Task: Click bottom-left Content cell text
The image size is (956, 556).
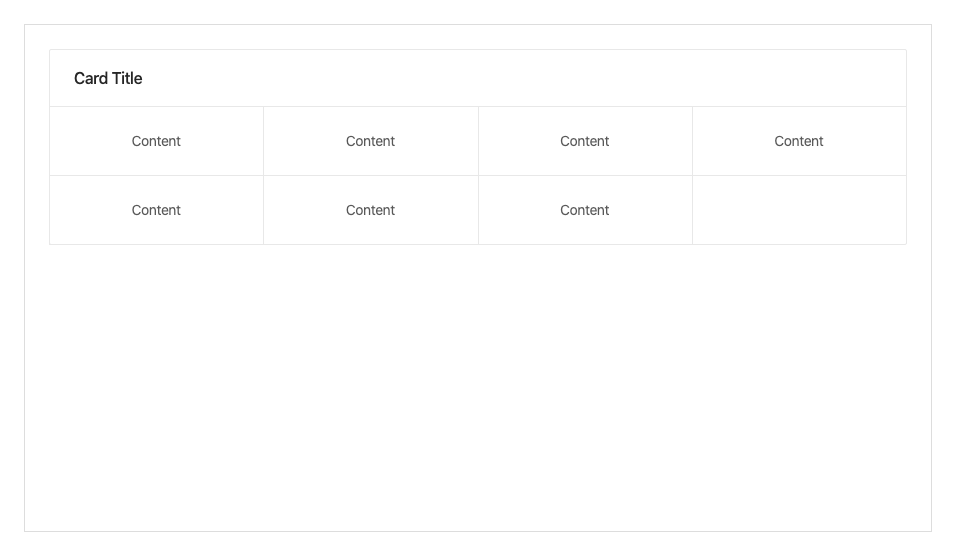Action: tap(156, 210)
